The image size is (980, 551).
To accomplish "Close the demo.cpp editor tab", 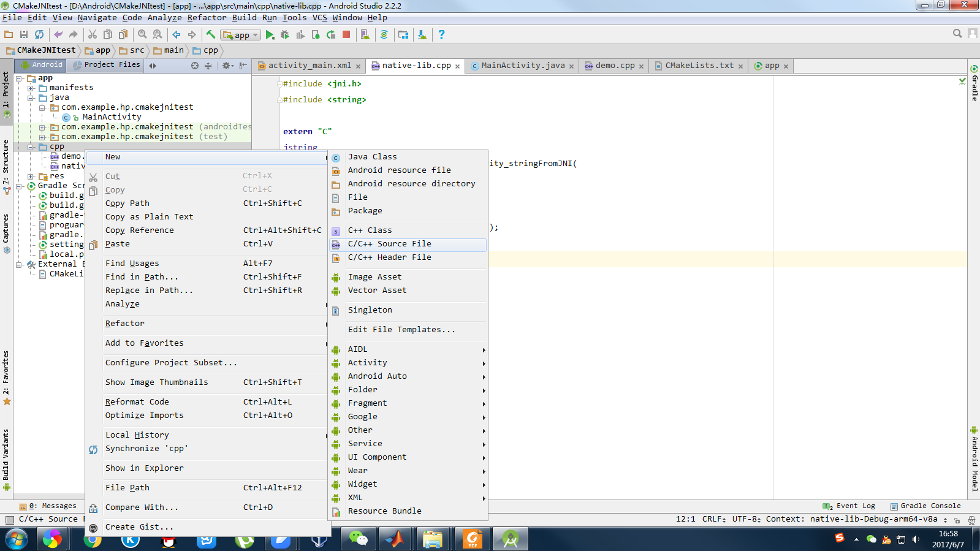I will pos(641,66).
